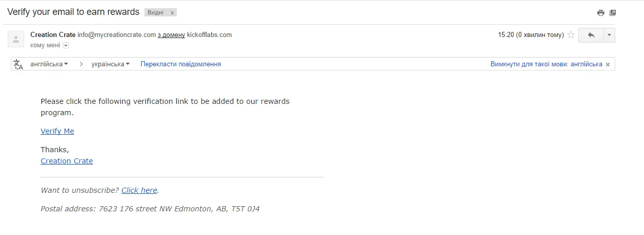This screenshot has height=235, width=644.
Task: Click the sender avatar placeholder
Action: tap(16, 39)
